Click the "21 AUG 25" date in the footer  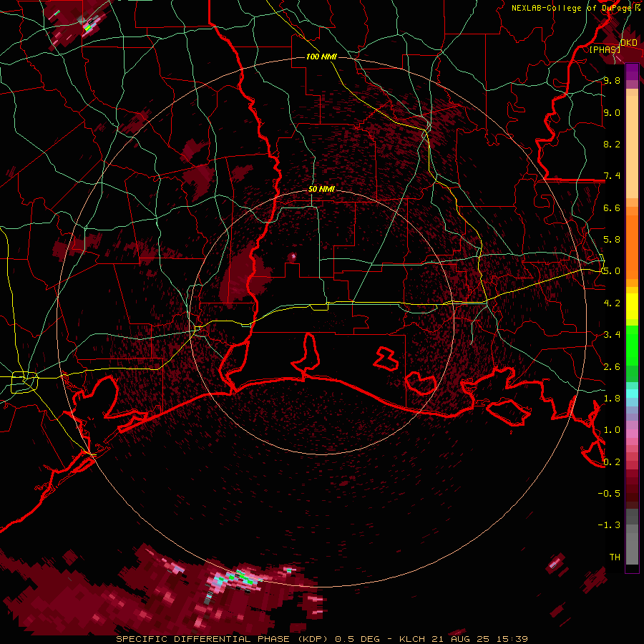pyautogui.click(x=461, y=639)
